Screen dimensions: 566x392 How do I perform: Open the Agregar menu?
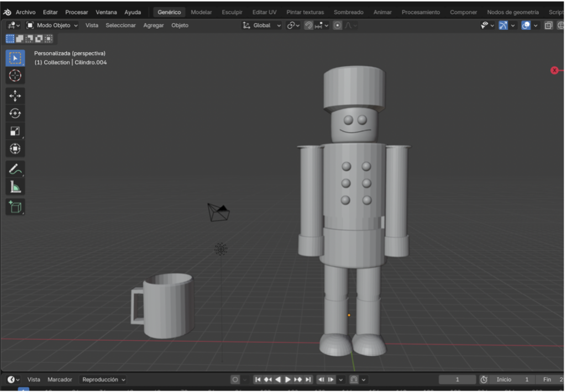tap(153, 25)
